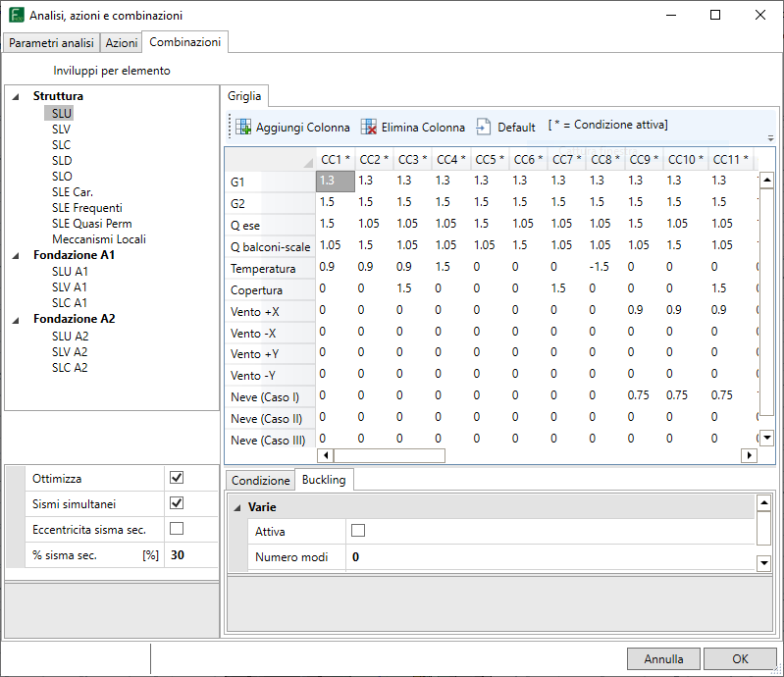Click Neve (Caso I) 0.75 cell in CC11

point(730,395)
